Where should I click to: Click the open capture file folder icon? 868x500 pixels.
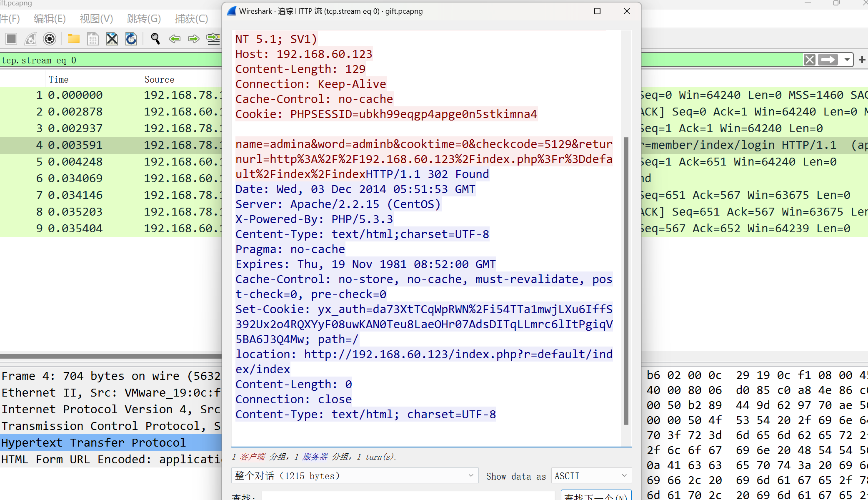click(x=74, y=39)
